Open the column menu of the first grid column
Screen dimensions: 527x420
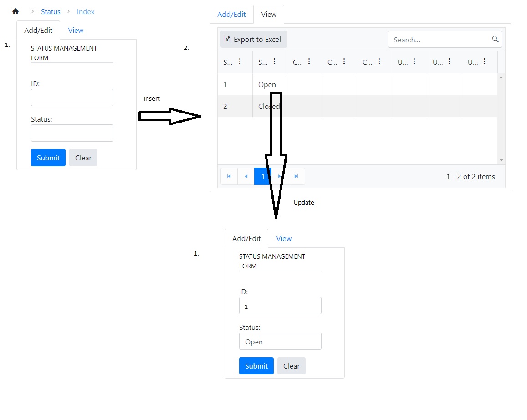(x=240, y=61)
